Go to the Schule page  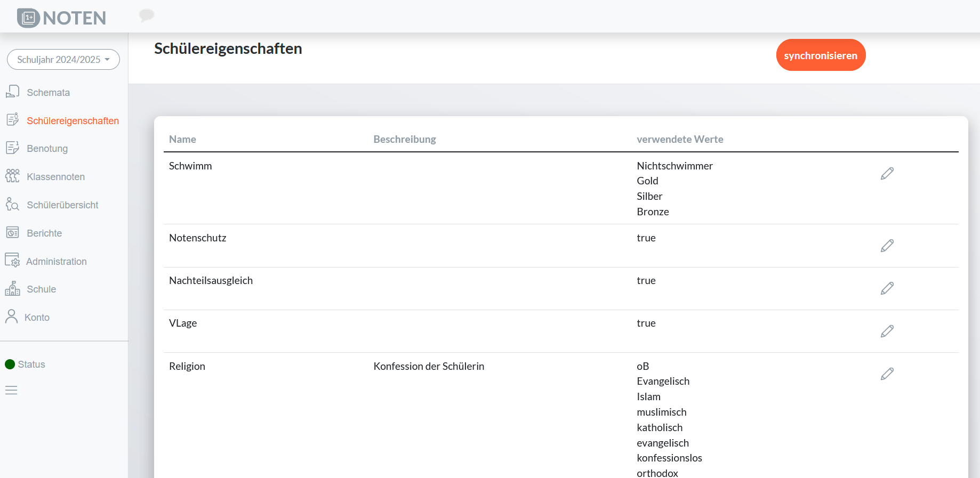[41, 289]
